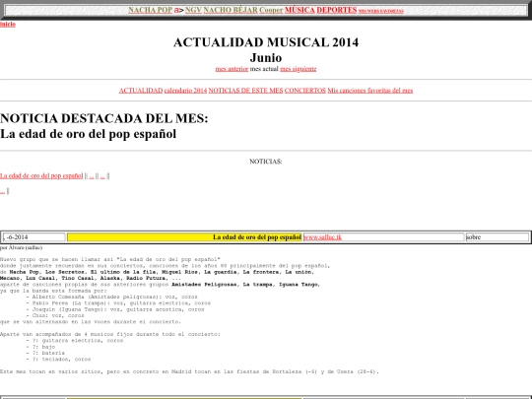
Task: Click the '-6-2014' date cell
Action: [33, 237]
